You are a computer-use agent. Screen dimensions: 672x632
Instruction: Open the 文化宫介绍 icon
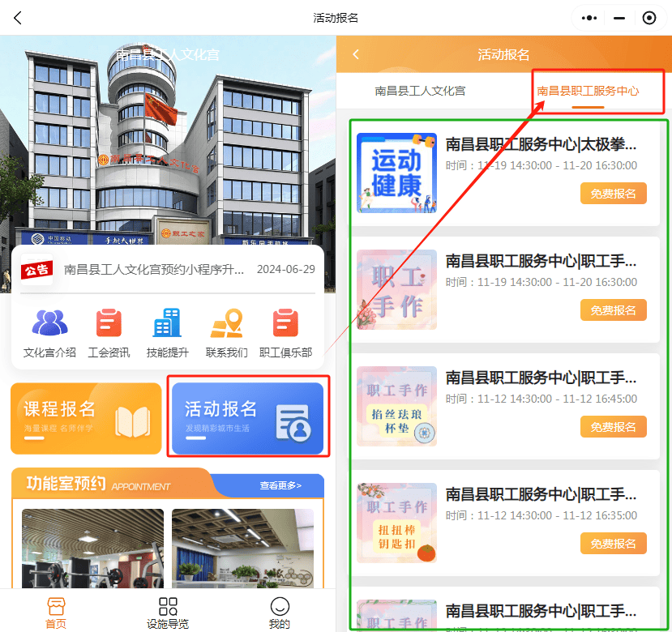click(49, 333)
